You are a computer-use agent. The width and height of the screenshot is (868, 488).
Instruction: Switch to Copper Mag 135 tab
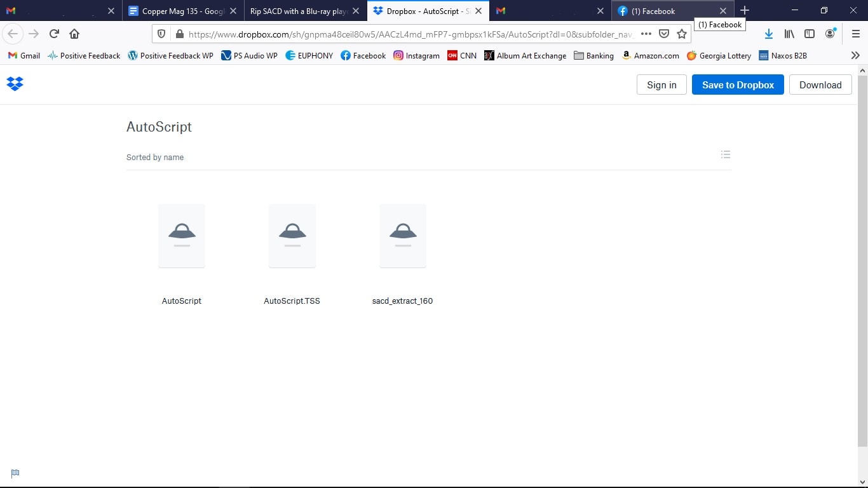(x=182, y=11)
